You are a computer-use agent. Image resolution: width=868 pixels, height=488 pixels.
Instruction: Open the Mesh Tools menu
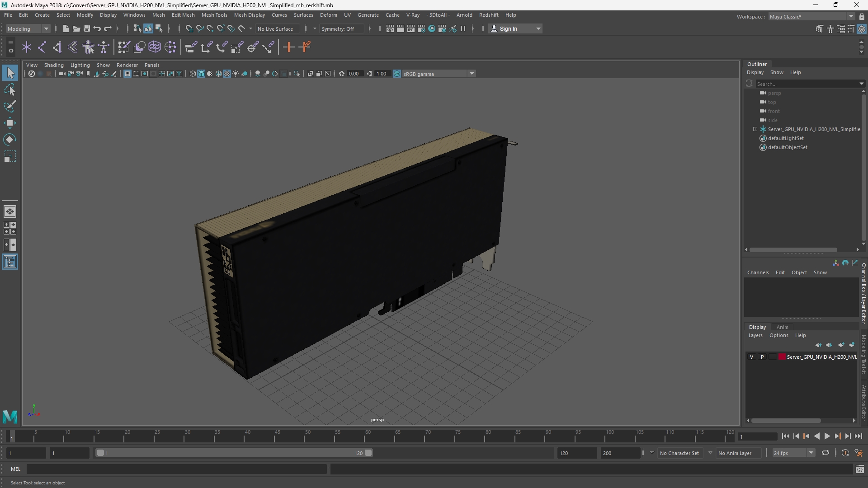(214, 15)
